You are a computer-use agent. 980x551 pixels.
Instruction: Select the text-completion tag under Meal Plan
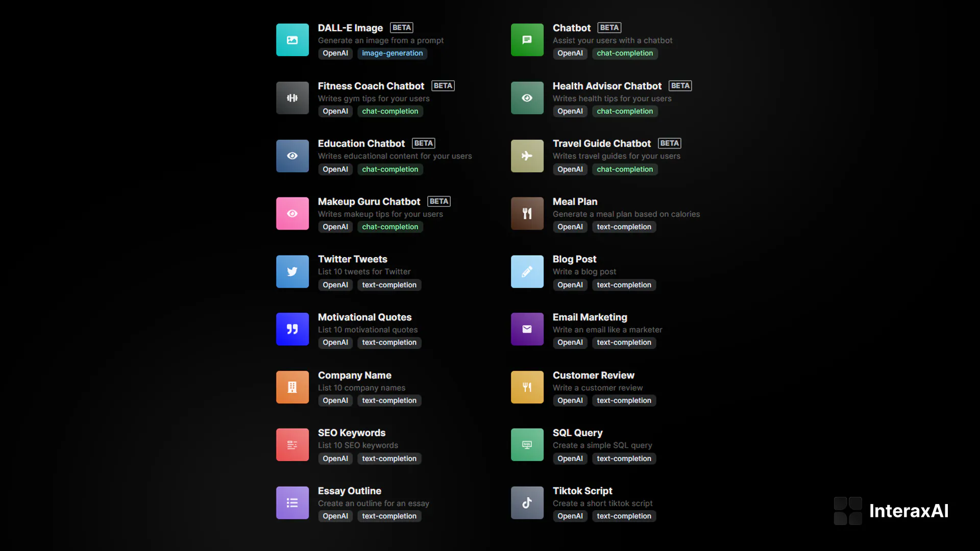pos(624,228)
